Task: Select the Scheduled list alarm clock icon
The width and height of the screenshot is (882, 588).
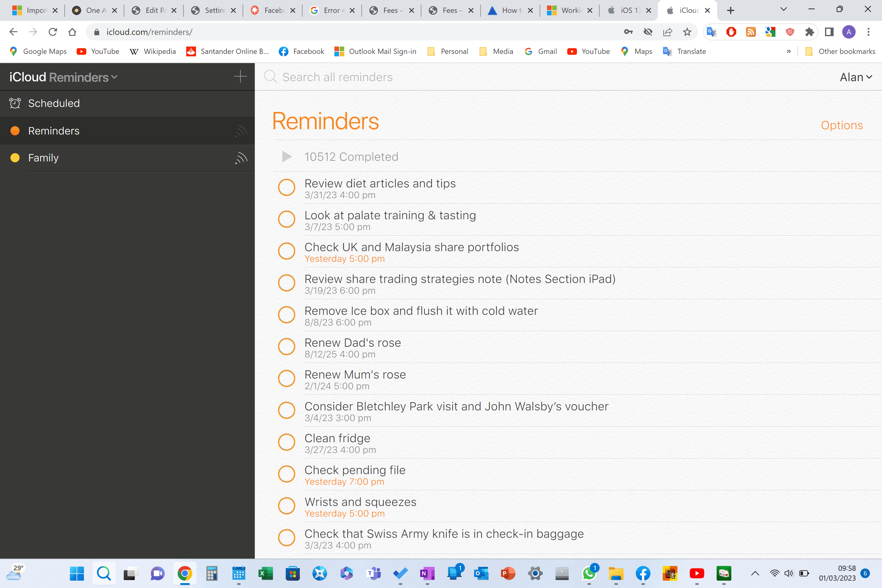Action: (x=15, y=103)
